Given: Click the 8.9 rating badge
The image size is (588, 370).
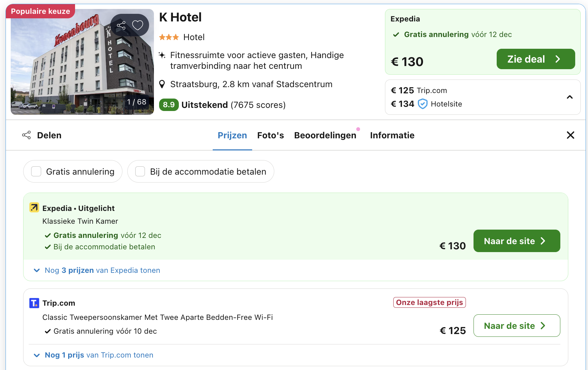Looking at the screenshot, I should [169, 104].
